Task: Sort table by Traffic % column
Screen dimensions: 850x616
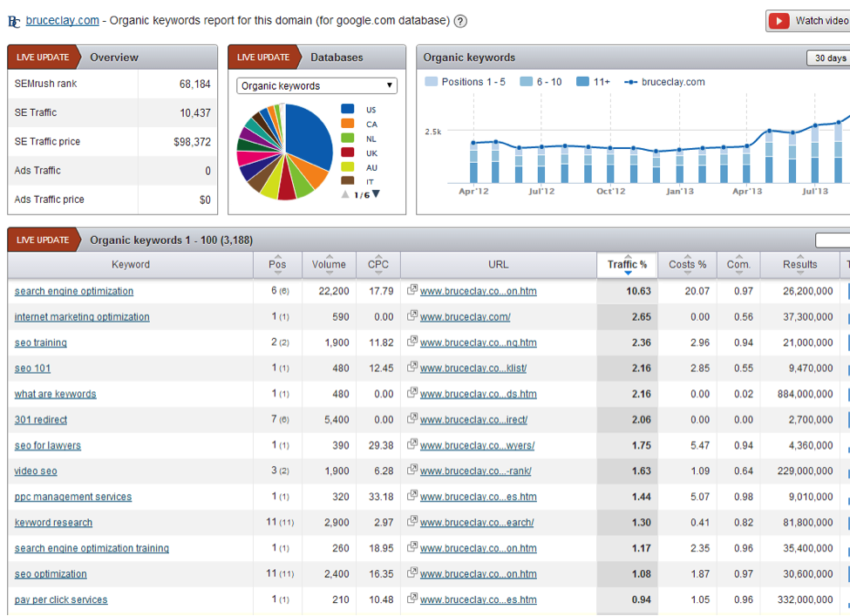Action: click(627, 265)
